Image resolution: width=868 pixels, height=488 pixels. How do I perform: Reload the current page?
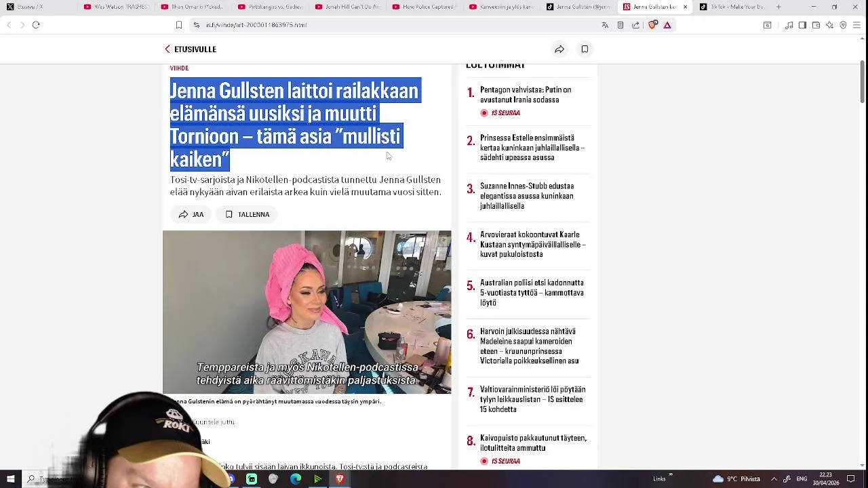coord(36,25)
